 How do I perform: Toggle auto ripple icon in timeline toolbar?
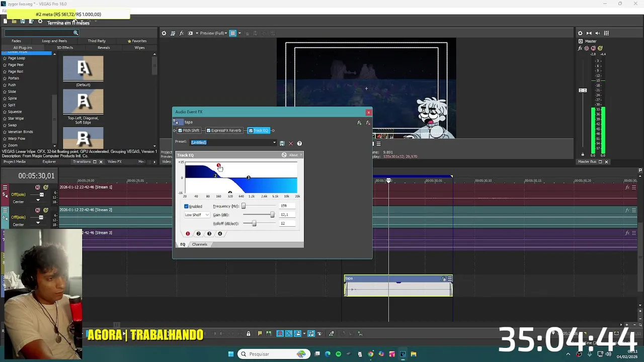297,333
